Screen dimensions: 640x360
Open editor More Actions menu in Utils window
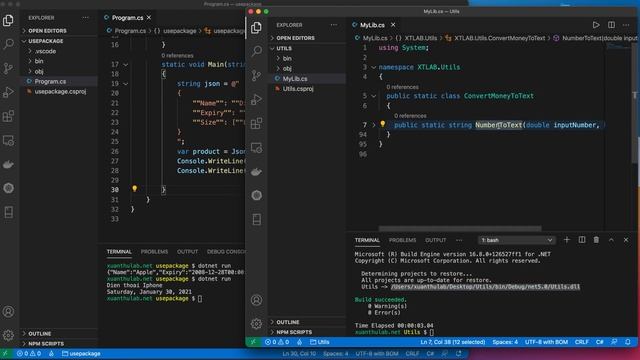626,25
